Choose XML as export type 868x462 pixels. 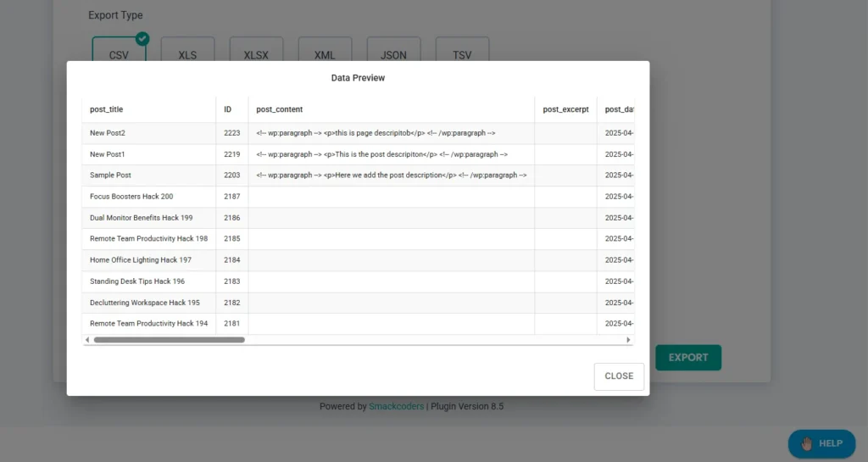click(x=325, y=53)
